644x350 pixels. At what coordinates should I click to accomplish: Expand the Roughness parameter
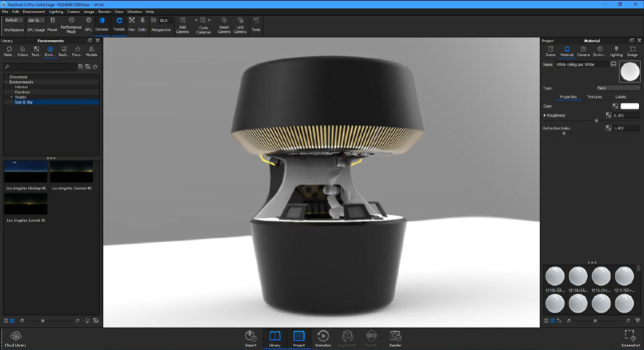click(x=545, y=115)
